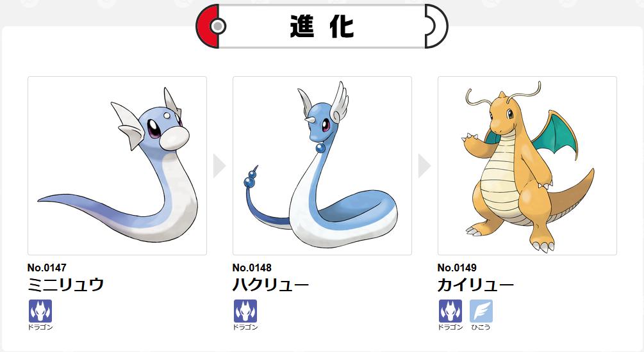Click the Dragon type icon under ミニリュウ
644x352 pixels.
40,311
